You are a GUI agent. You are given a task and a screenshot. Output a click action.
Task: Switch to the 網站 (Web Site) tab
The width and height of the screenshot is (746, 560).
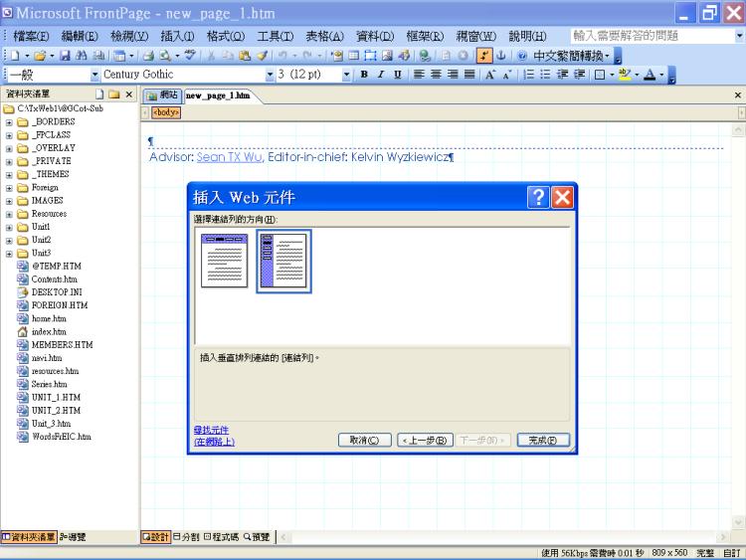tap(162, 95)
